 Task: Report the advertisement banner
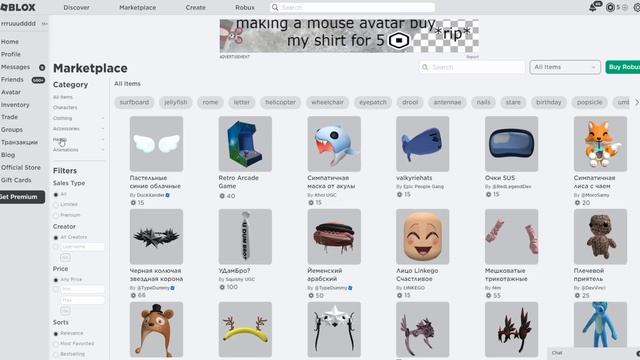[x=472, y=57]
